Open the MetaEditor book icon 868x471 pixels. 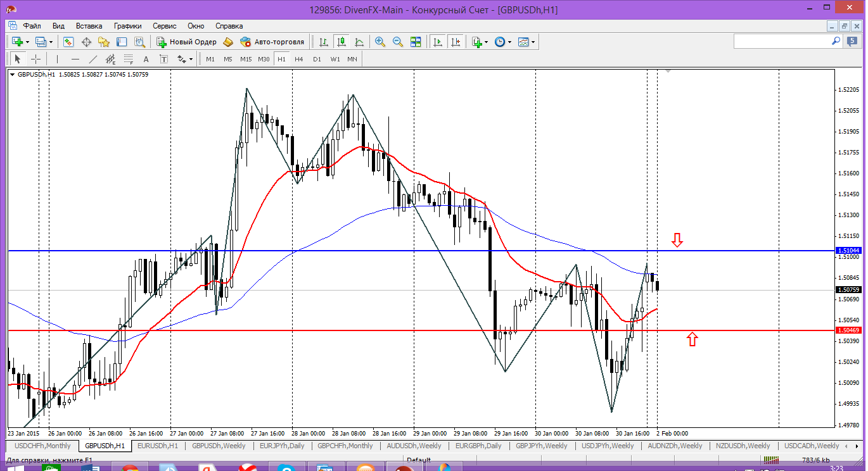click(x=228, y=42)
